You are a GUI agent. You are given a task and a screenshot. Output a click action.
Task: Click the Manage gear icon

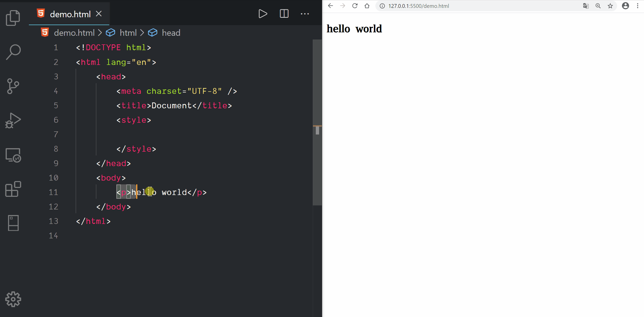(x=13, y=299)
